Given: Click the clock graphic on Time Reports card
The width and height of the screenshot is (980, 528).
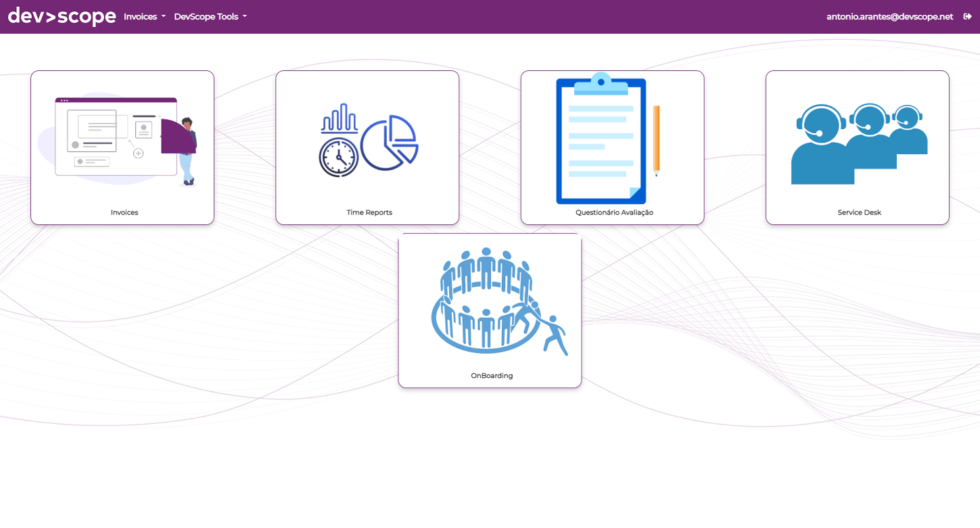Looking at the screenshot, I should (338, 158).
